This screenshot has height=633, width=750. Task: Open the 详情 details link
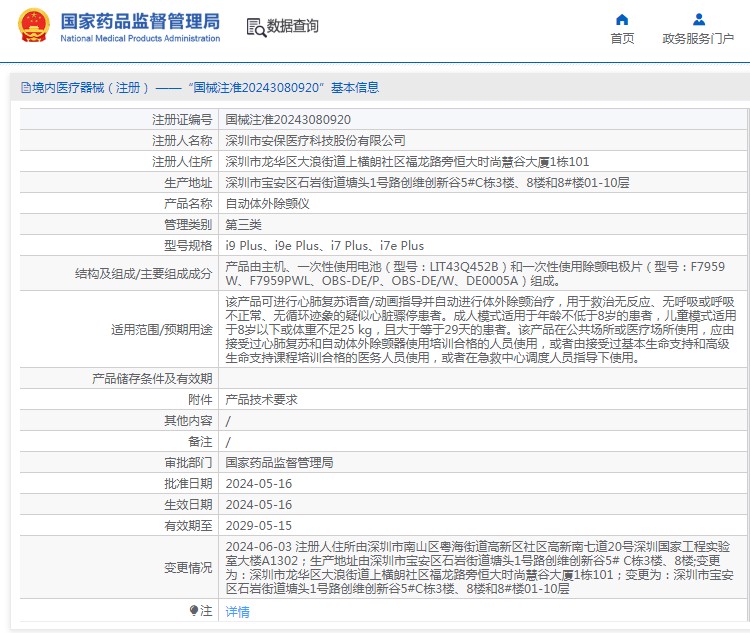237,611
